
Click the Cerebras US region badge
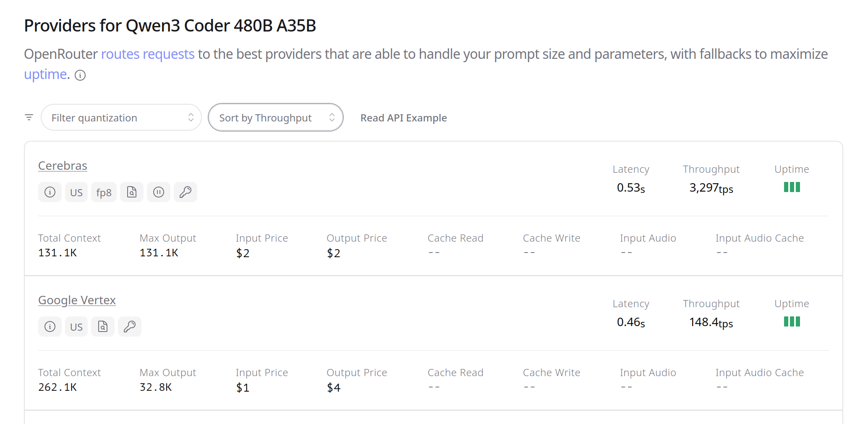click(76, 192)
